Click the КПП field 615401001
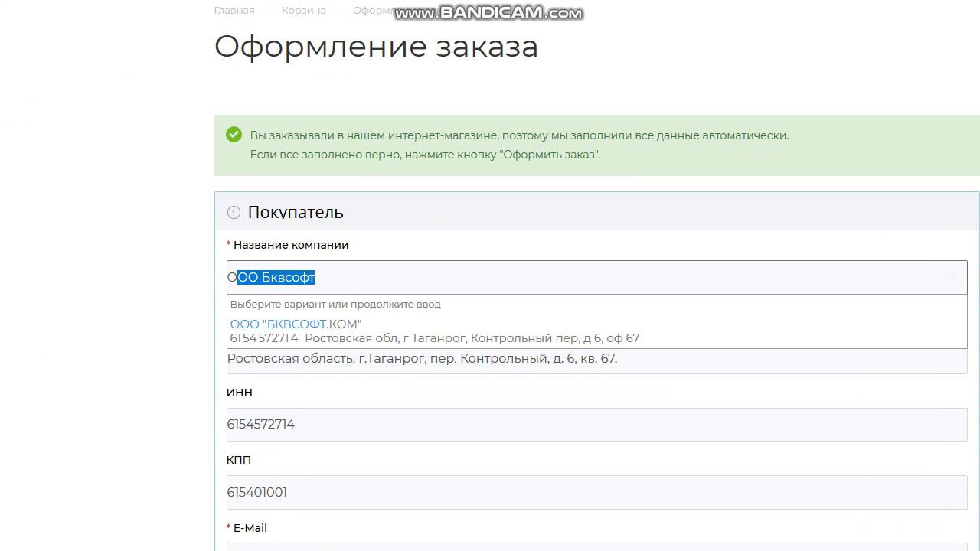This screenshot has width=980, height=551. [x=597, y=492]
